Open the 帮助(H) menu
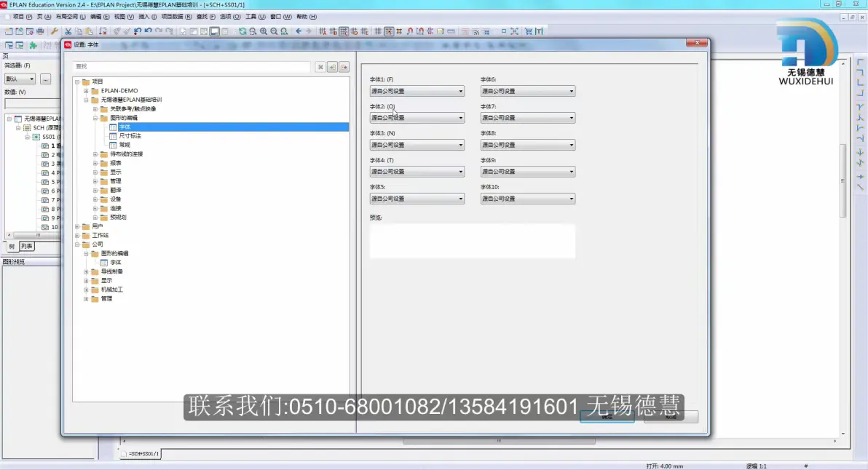This screenshot has width=868, height=470. [307, 17]
